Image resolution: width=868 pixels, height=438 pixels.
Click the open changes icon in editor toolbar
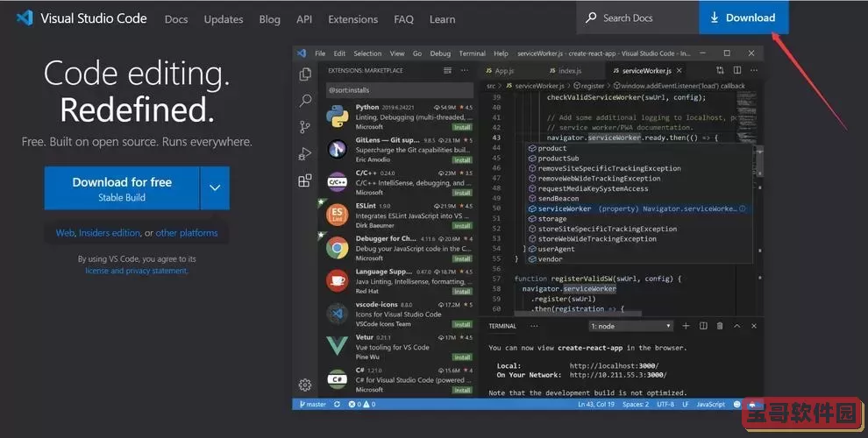pyautogui.click(x=720, y=70)
